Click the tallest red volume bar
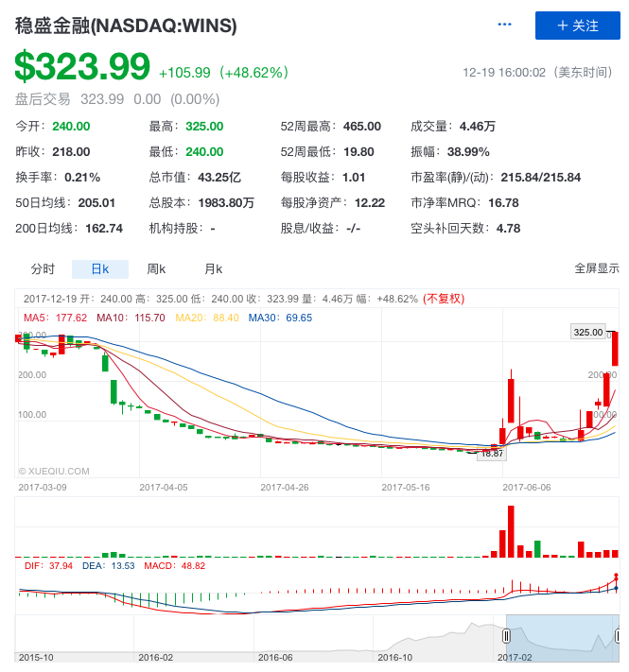Image resolution: width=629 pixels, height=672 pixels. pos(511,531)
